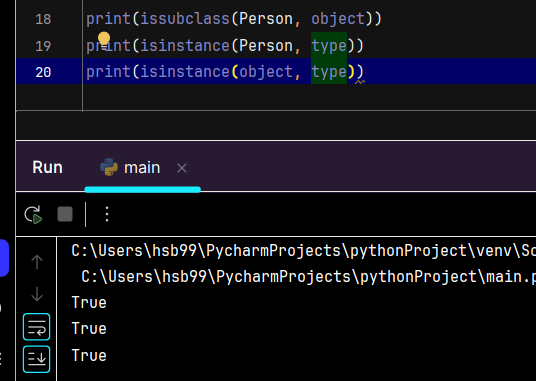Click the Rerun 'main' icon
Image resolution: width=536 pixels, height=381 pixels.
[x=33, y=215]
